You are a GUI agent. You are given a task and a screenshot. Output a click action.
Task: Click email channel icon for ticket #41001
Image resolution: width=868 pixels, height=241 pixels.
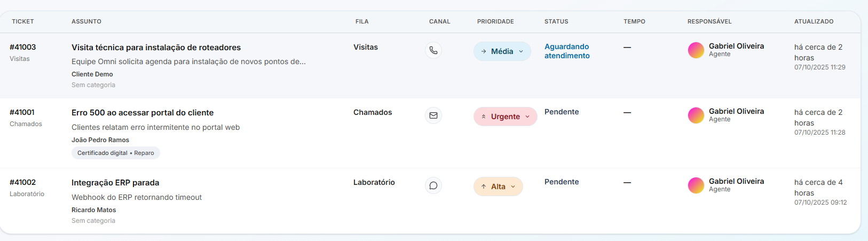point(433,115)
